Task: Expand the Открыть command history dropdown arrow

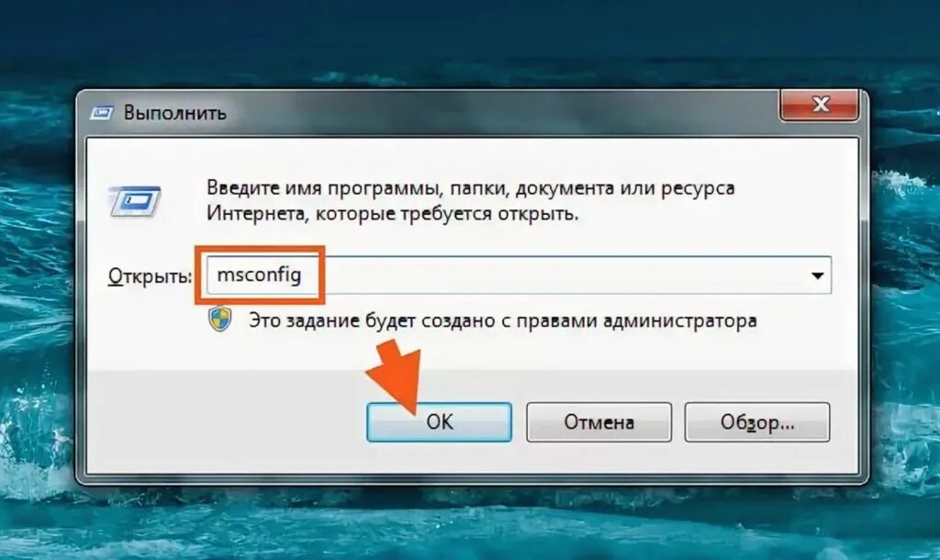Action: (816, 275)
